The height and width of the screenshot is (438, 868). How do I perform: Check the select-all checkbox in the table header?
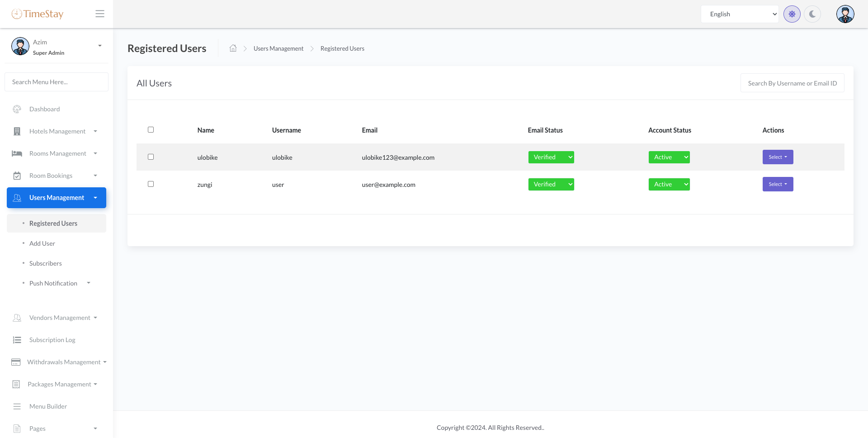click(151, 130)
